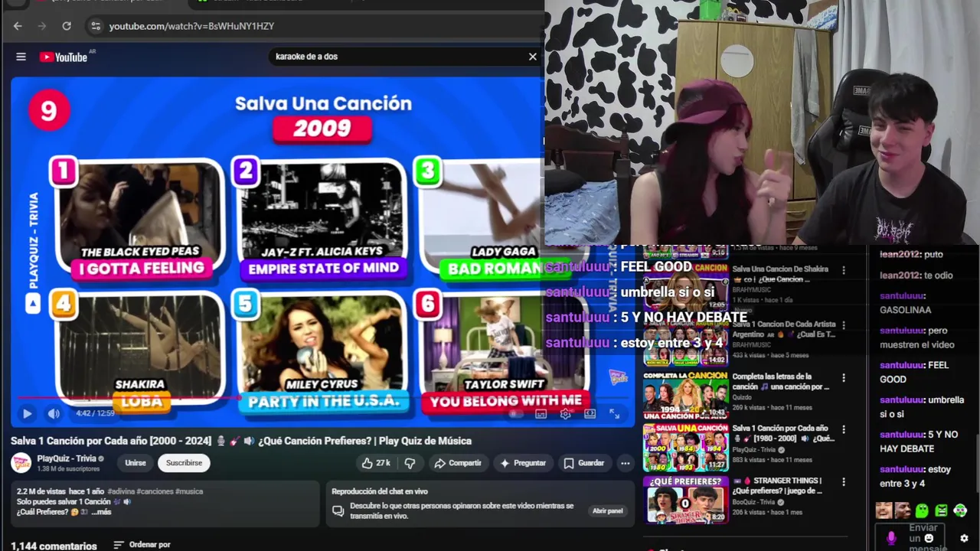Click the Suscribirse button
This screenshot has height=551, width=980.
[x=185, y=463]
